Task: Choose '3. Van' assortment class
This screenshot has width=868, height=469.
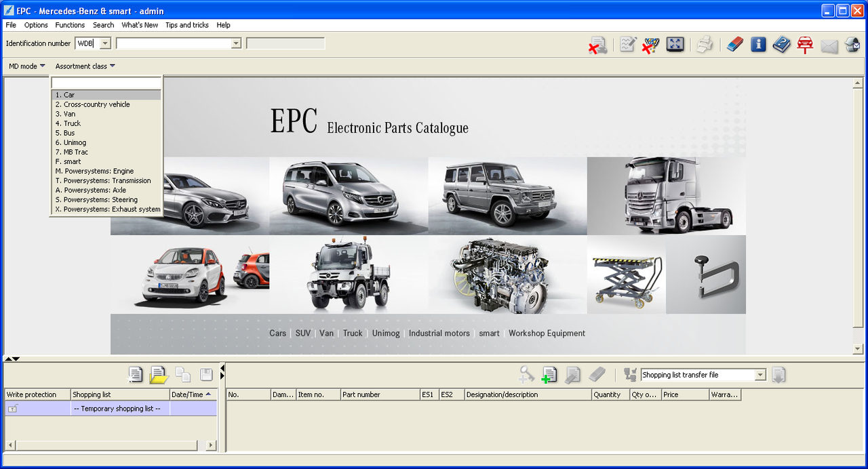Action: click(106, 114)
